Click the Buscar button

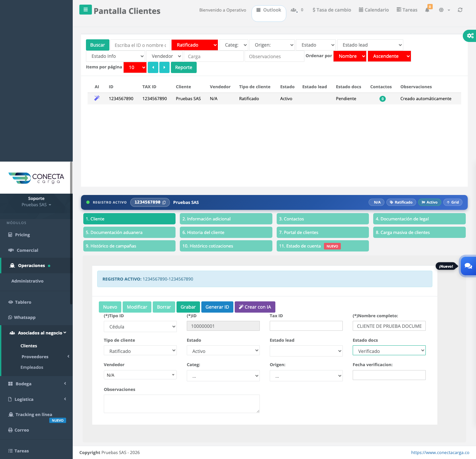(98, 45)
